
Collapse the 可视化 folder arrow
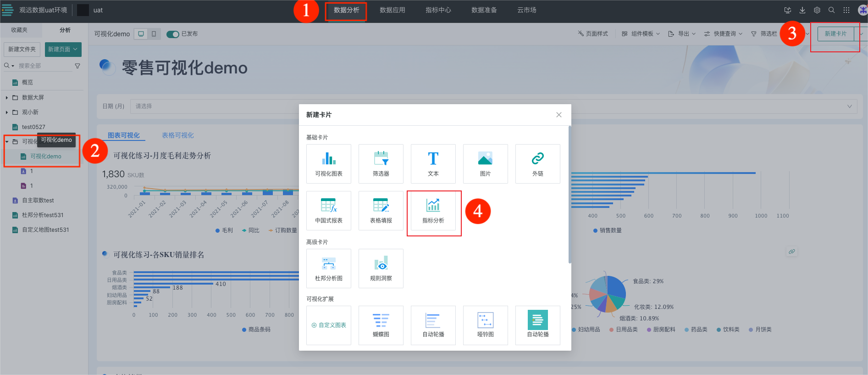tap(7, 141)
